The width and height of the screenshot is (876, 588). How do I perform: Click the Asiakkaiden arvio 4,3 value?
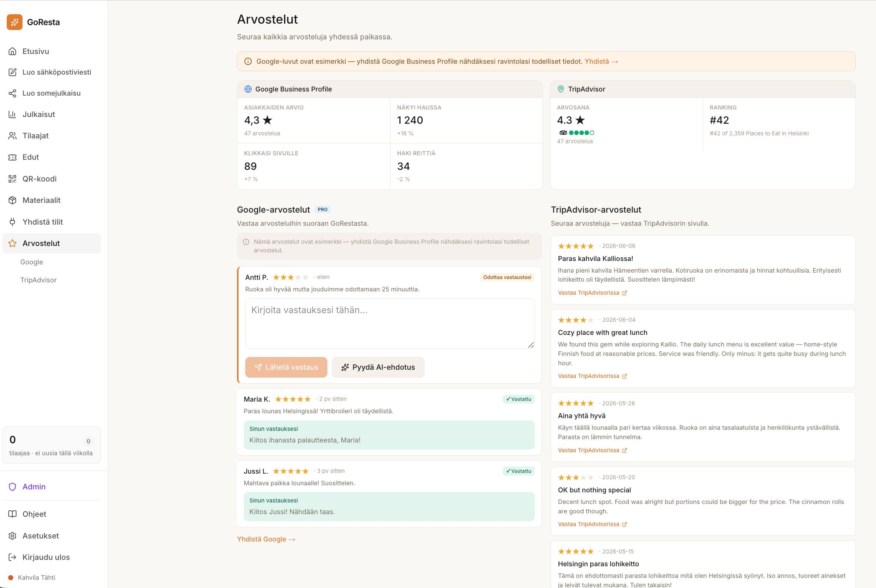coord(258,120)
